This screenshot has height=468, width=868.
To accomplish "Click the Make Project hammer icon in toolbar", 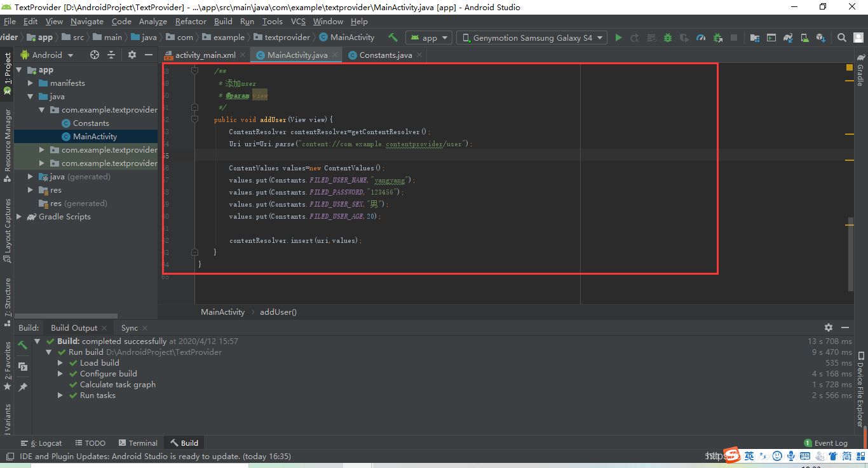I will (393, 38).
